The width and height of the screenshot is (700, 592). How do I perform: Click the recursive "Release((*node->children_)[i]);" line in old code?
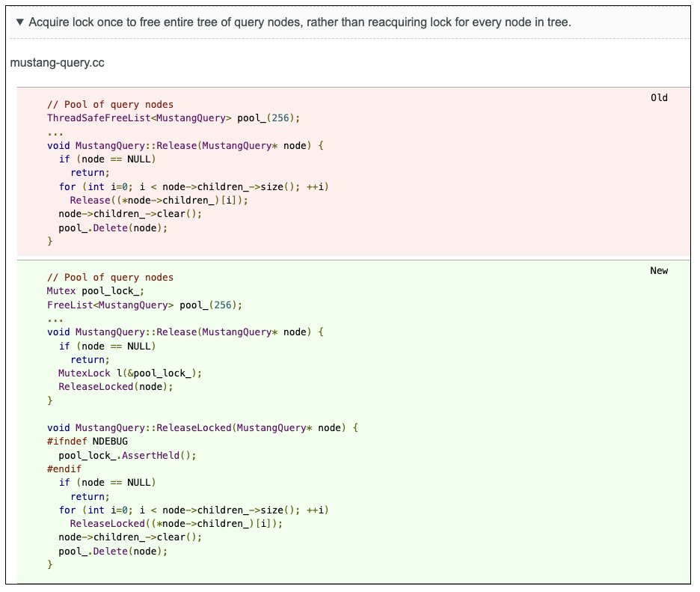pyautogui.click(x=158, y=200)
